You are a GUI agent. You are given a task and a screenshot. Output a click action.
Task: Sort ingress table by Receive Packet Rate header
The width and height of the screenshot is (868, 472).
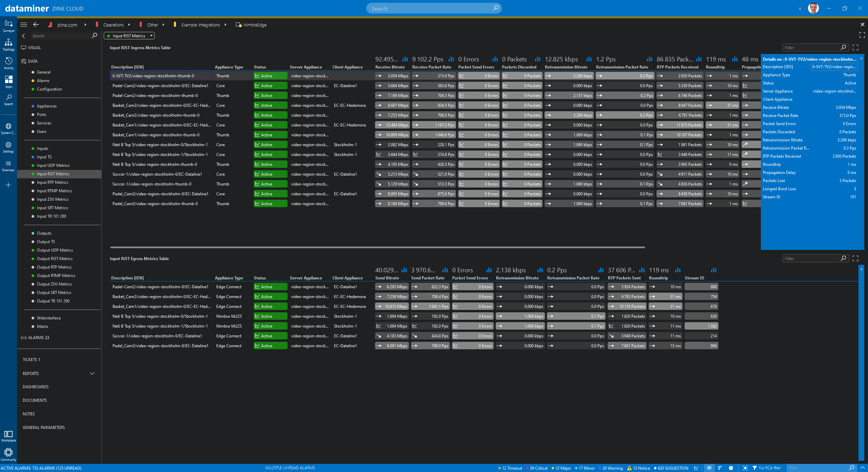point(431,67)
